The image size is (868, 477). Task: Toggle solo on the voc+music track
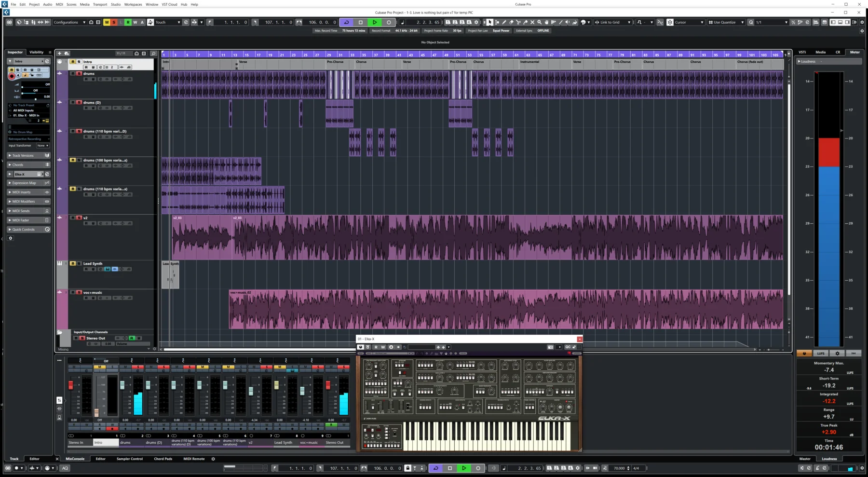[79, 292]
